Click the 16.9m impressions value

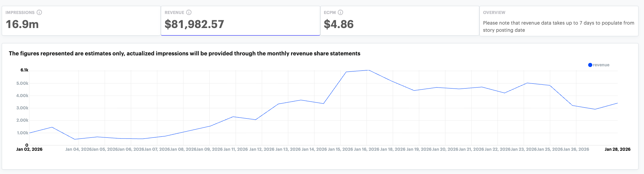tap(22, 24)
